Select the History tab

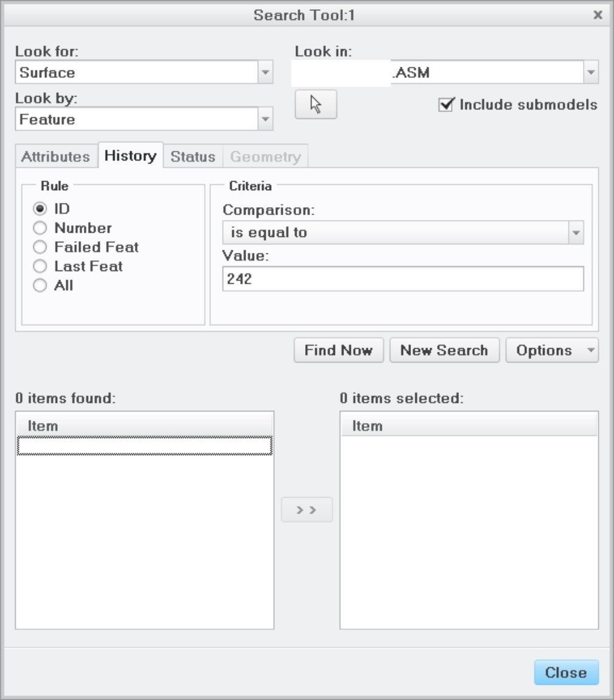[x=130, y=155]
